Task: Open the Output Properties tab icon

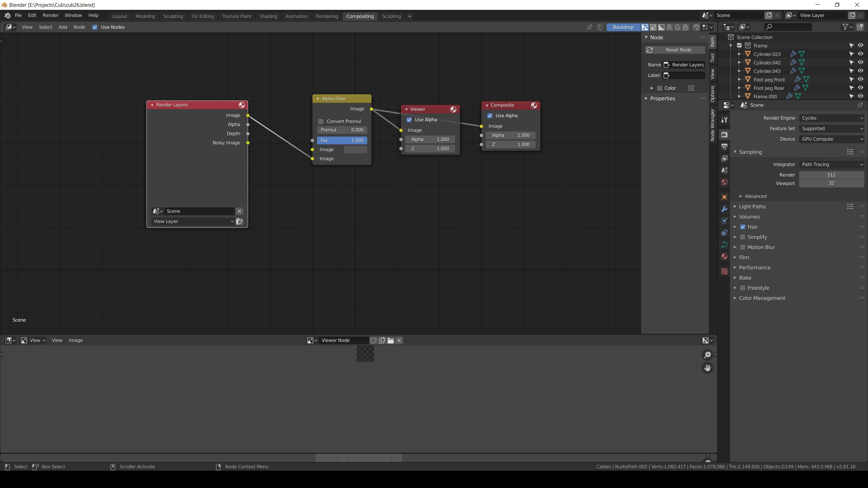Action: pos(725,146)
